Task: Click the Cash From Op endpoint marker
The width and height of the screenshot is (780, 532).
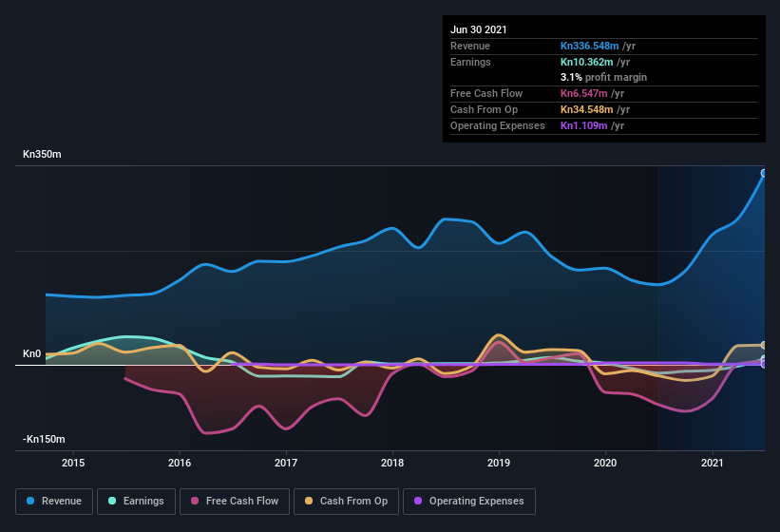Action: pyautogui.click(x=764, y=345)
